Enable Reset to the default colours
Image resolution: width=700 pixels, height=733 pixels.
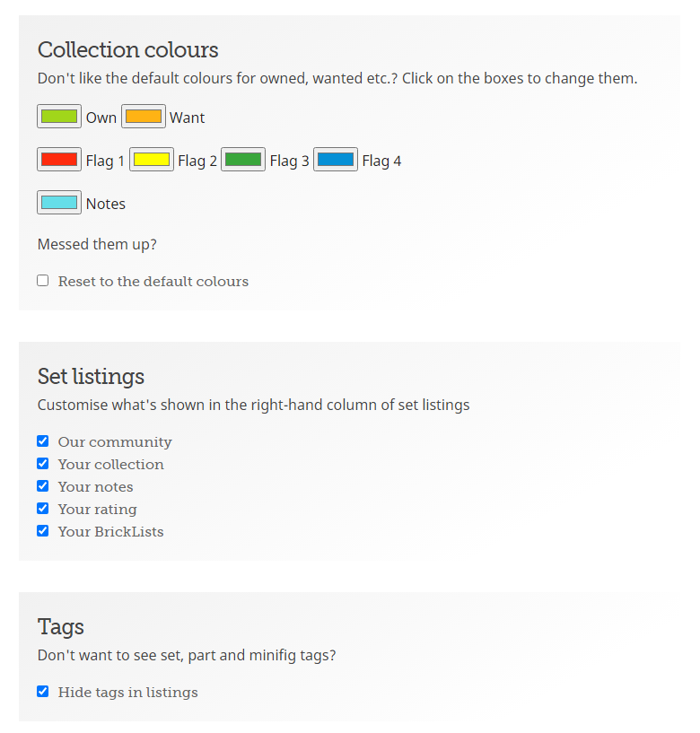tap(43, 281)
